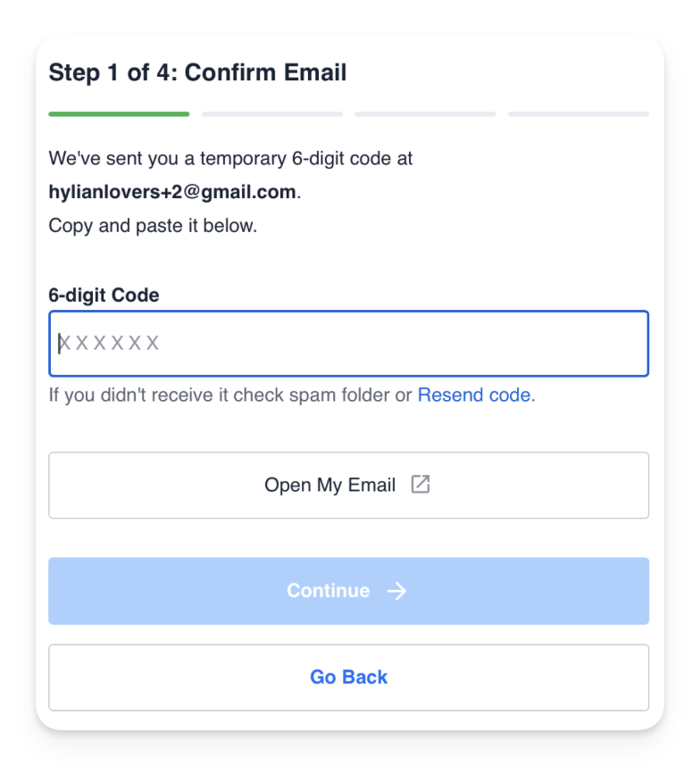Go Back to previous step
Screen dimensions: 700x766
pos(348,678)
